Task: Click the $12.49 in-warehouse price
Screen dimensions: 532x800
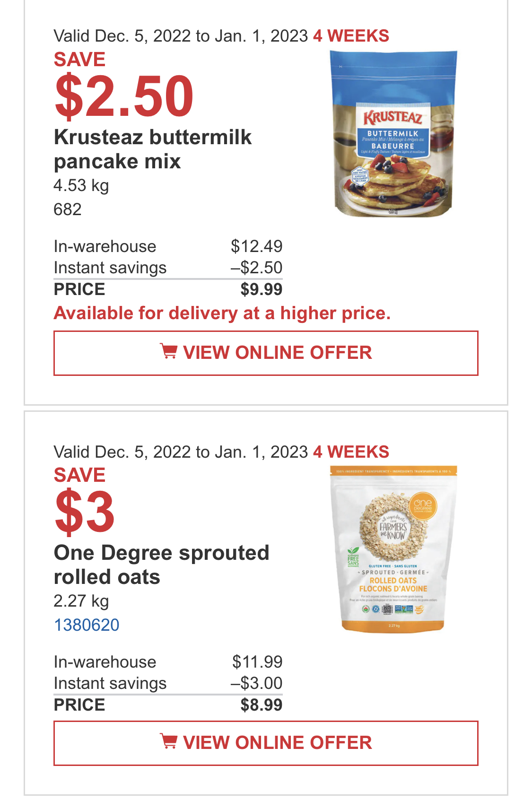Action: (257, 246)
